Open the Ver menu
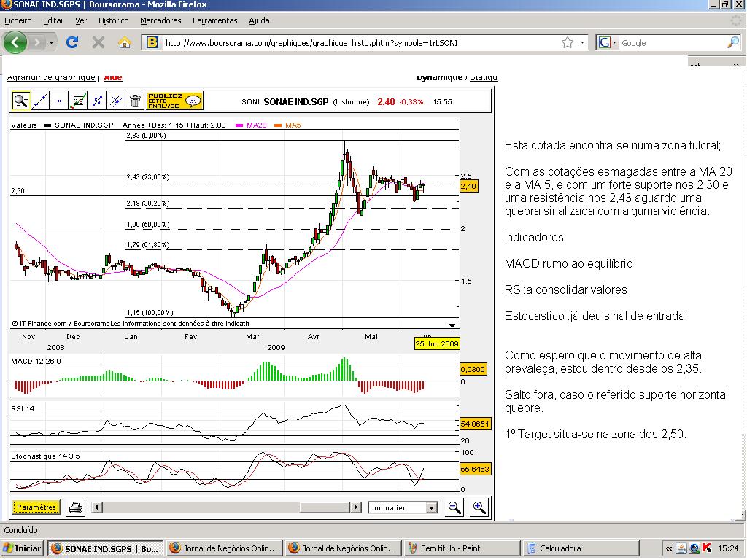The height and width of the screenshot is (560, 747). [x=81, y=20]
